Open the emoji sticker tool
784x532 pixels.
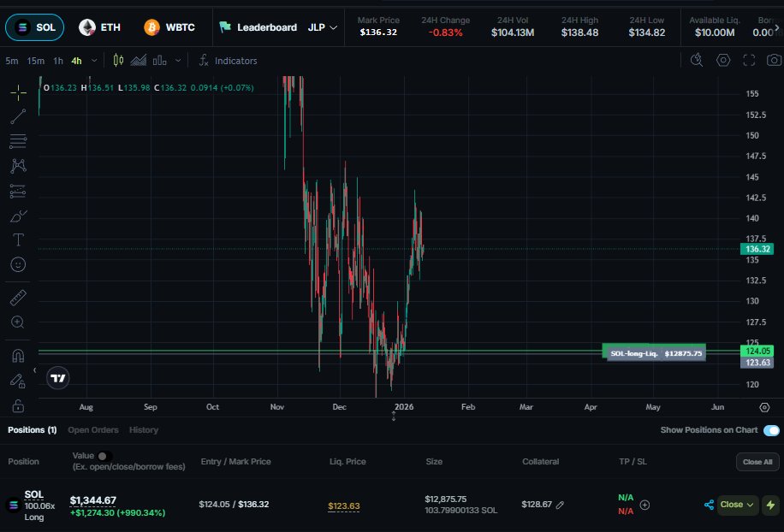pos(18,265)
